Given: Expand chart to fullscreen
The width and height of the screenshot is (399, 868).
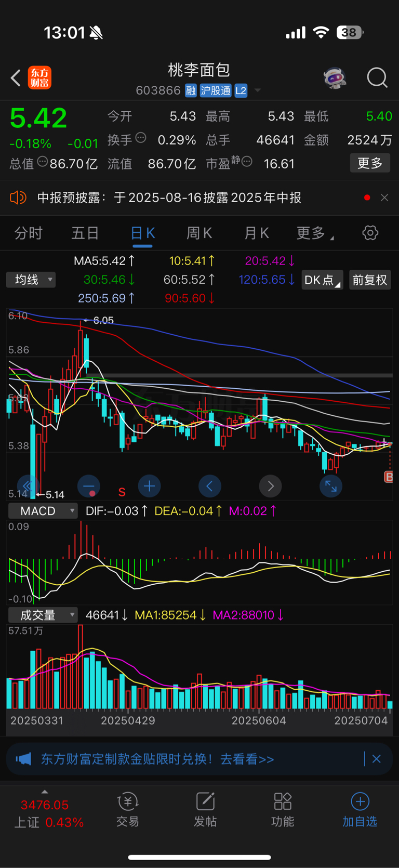Looking at the screenshot, I should click(x=330, y=486).
